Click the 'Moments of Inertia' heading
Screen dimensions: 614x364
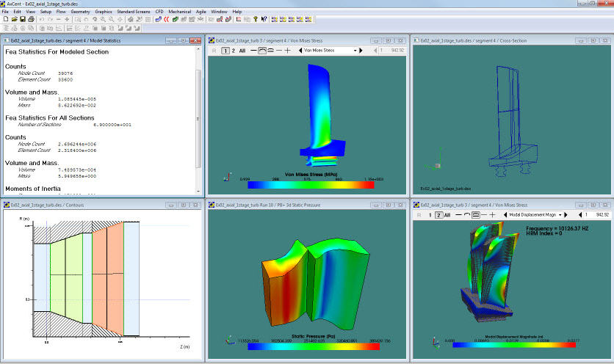[x=33, y=189]
